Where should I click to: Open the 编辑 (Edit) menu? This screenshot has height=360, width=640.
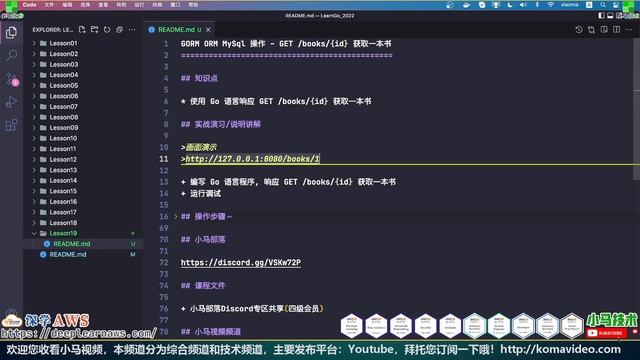pos(67,5)
